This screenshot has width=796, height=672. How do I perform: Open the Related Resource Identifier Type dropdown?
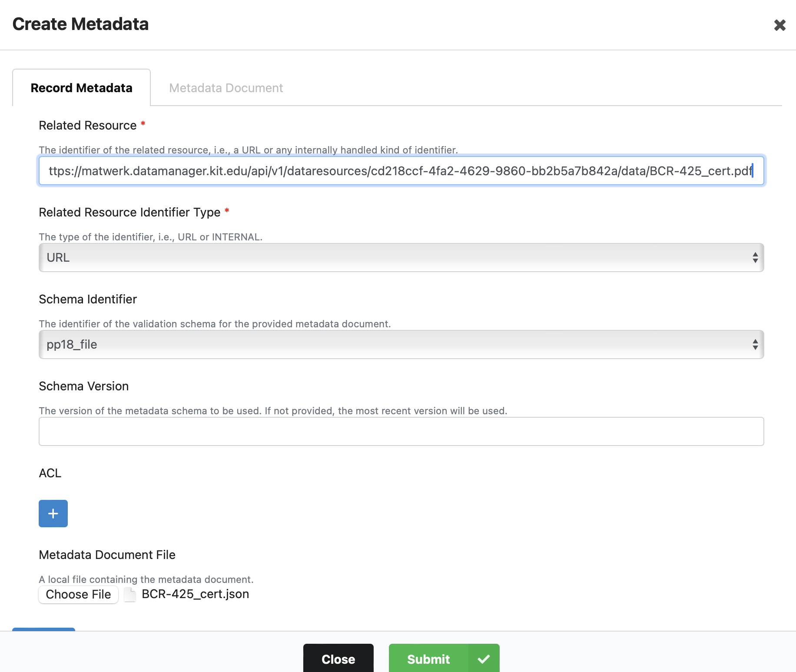pyautogui.click(x=401, y=258)
